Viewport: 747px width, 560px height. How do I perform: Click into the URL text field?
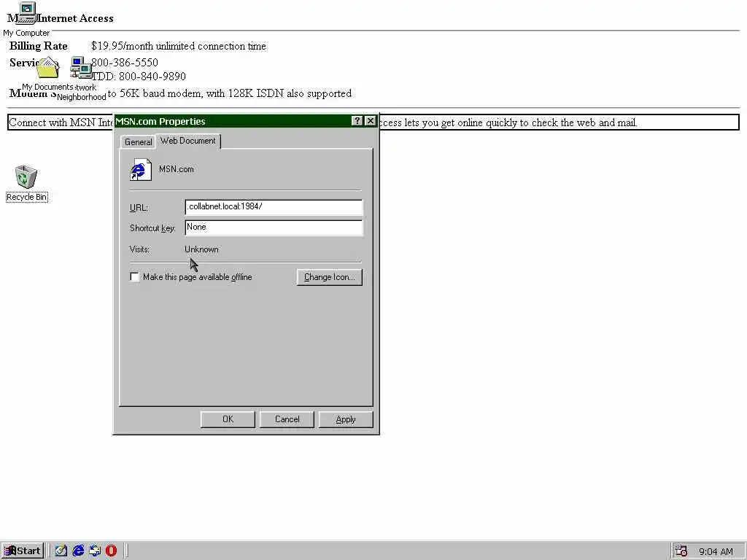[274, 207]
